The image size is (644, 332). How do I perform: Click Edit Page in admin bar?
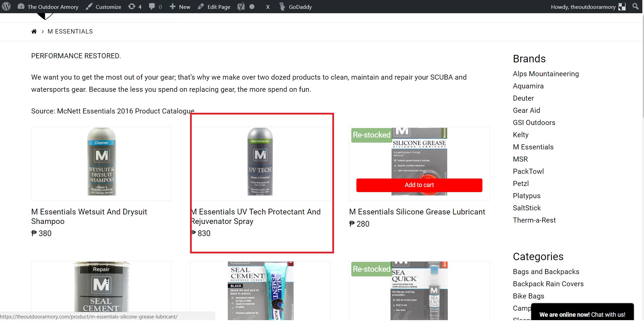(214, 7)
